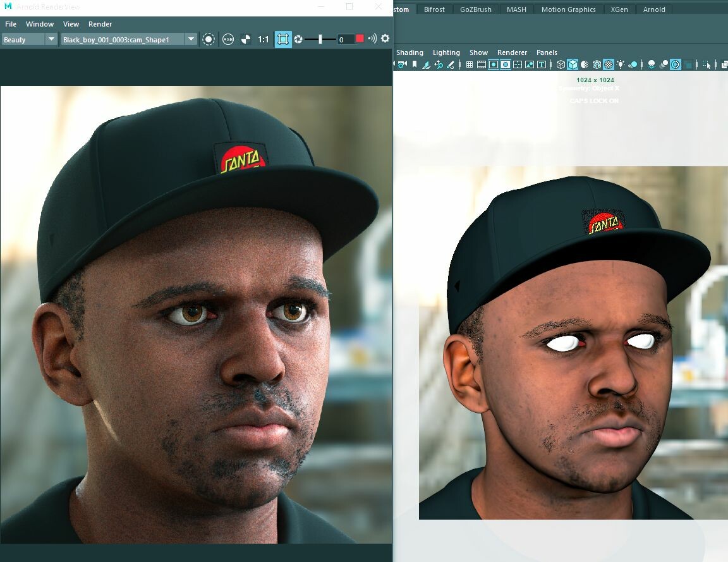Screen dimensions: 728x562
Task: Open the View menu in Arnold RenderView
Action: (71, 24)
